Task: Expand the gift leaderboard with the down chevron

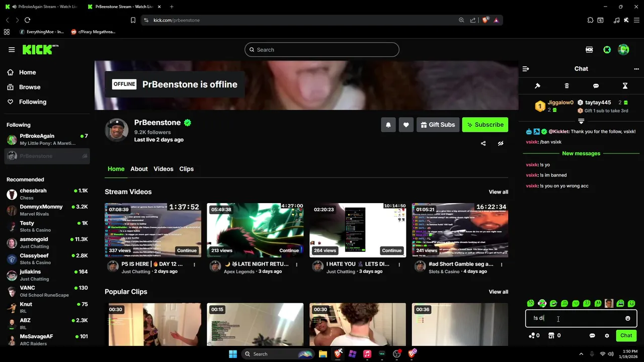Action: (x=581, y=121)
